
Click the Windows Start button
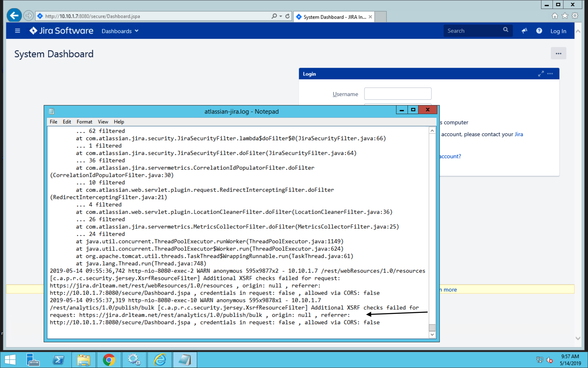pos(10,360)
